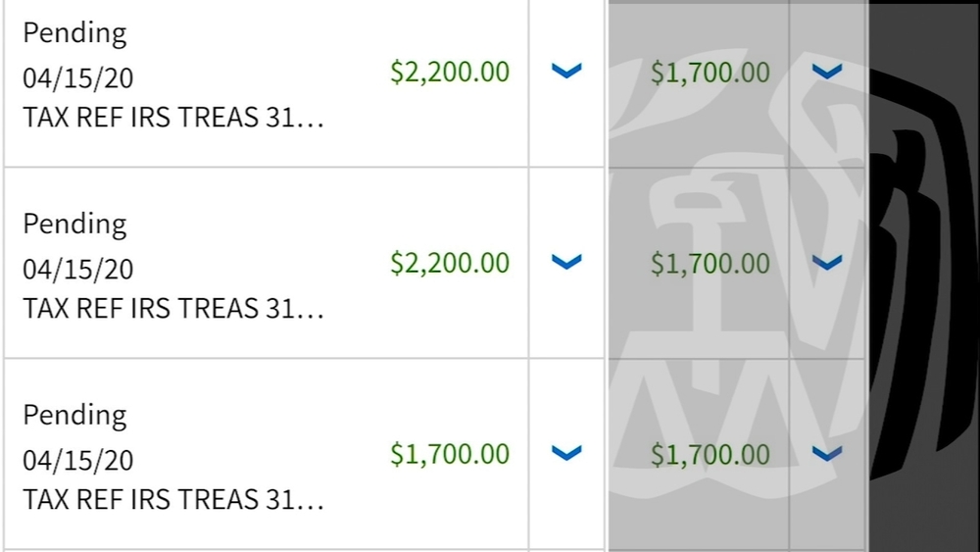Expand the second pending transaction's blue chevron

566,261
